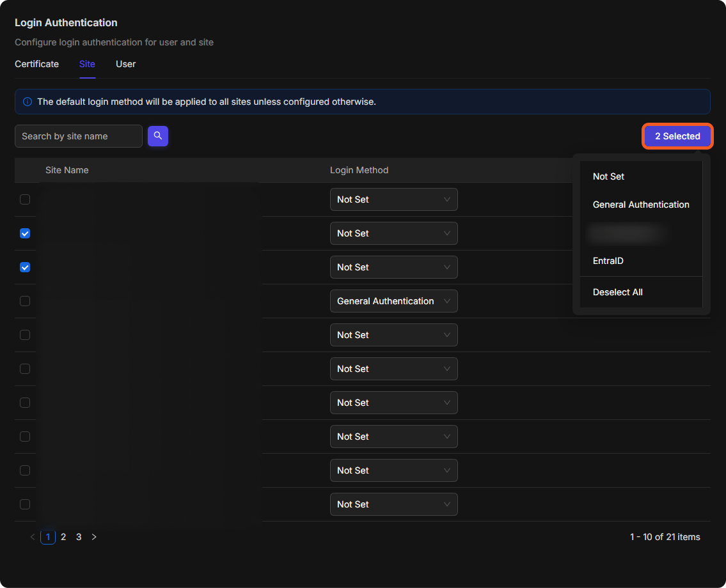The image size is (726, 588).
Task: Check the eighth row's checkbox
Action: [x=25, y=437]
